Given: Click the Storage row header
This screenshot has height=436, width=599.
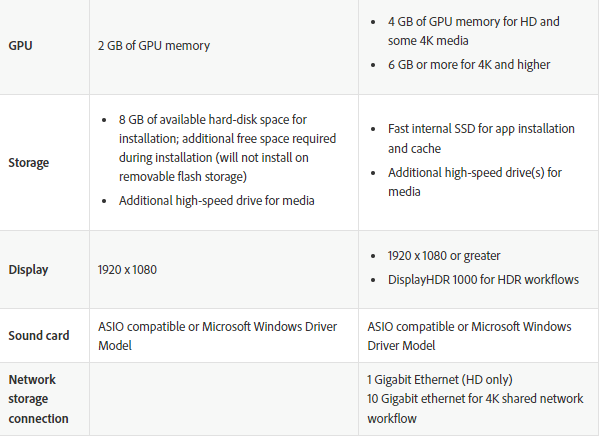Looking at the screenshot, I should (29, 162).
